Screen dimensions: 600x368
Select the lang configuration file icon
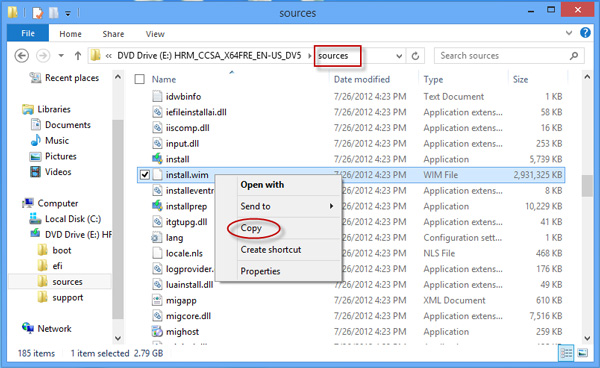(157, 238)
